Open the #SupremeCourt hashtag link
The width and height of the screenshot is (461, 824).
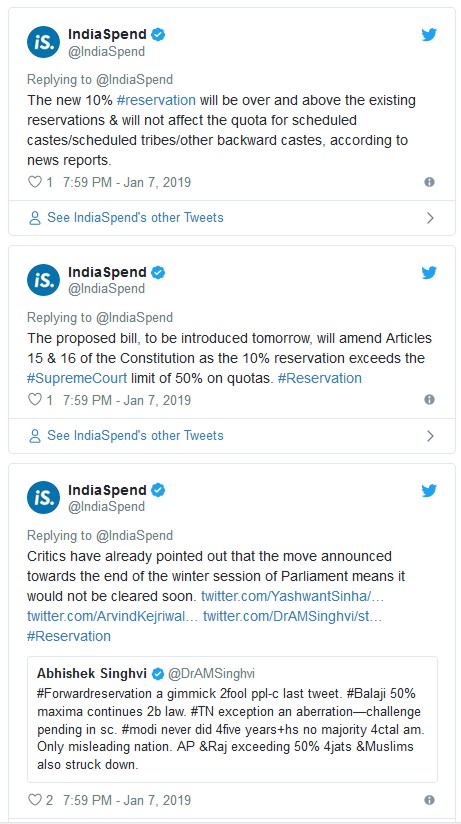[x=77, y=378]
